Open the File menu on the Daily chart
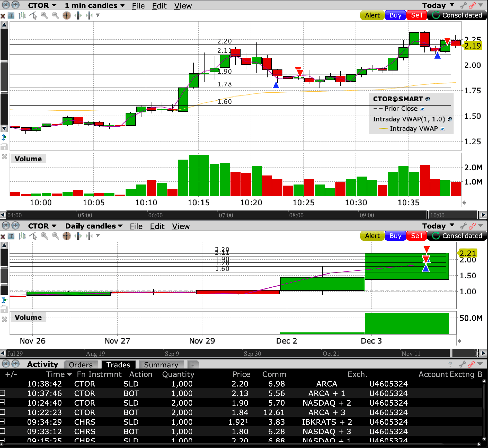This screenshot has height=448, width=488. 136,226
